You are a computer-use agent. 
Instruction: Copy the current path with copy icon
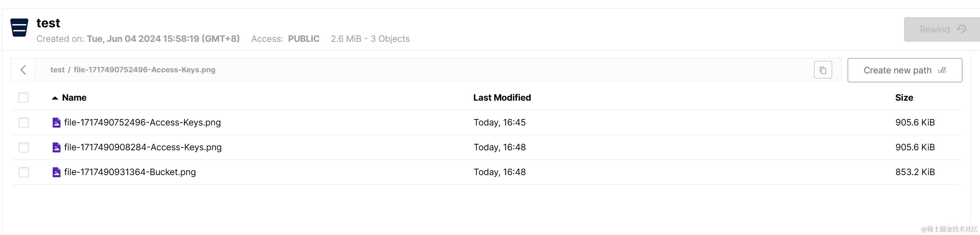click(823, 70)
